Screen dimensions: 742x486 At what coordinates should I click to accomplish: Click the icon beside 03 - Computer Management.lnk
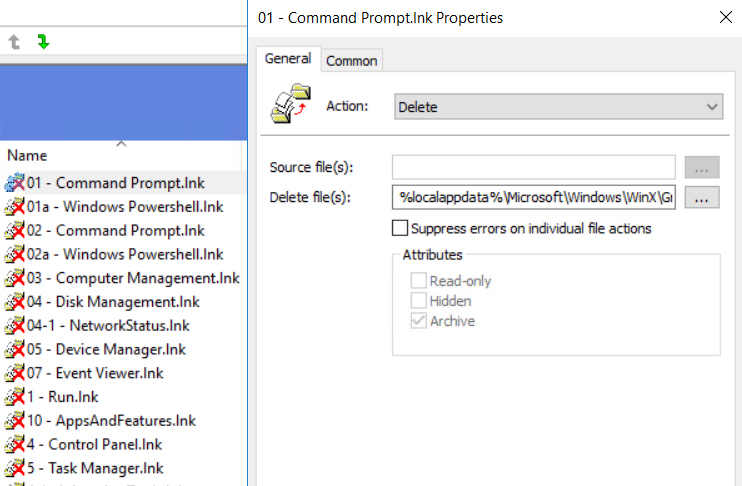point(14,278)
